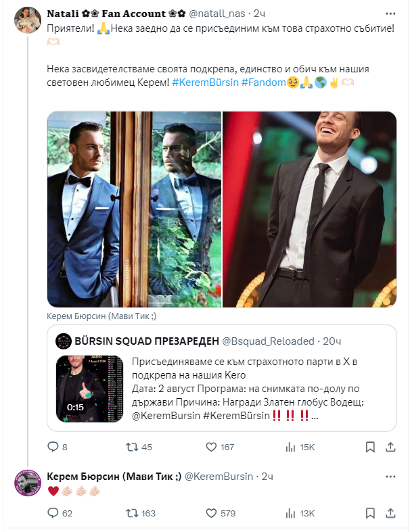Reply to Natali's tweet with 8 replies
Screen dimensions: 410x532
click(x=54, y=447)
